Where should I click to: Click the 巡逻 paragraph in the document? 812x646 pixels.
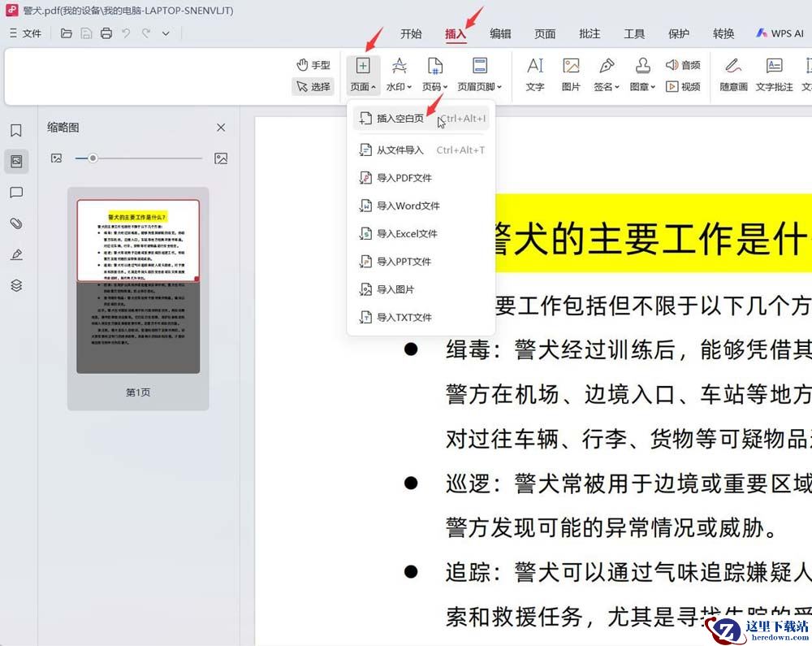628,505
